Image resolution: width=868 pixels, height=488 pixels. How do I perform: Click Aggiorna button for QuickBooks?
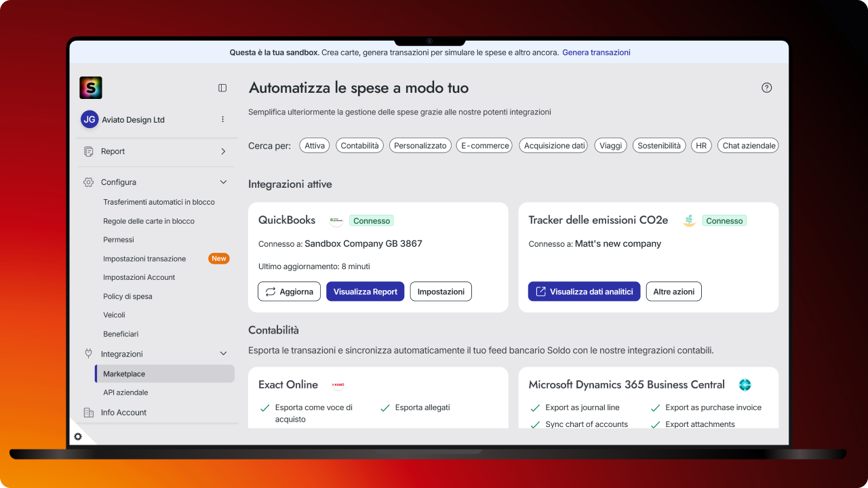pyautogui.click(x=289, y=291)
